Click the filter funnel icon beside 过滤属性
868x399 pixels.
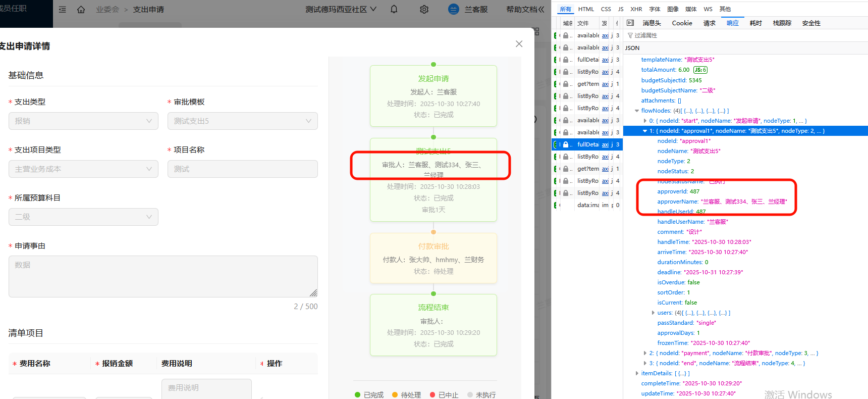click(x=630, y=35)
